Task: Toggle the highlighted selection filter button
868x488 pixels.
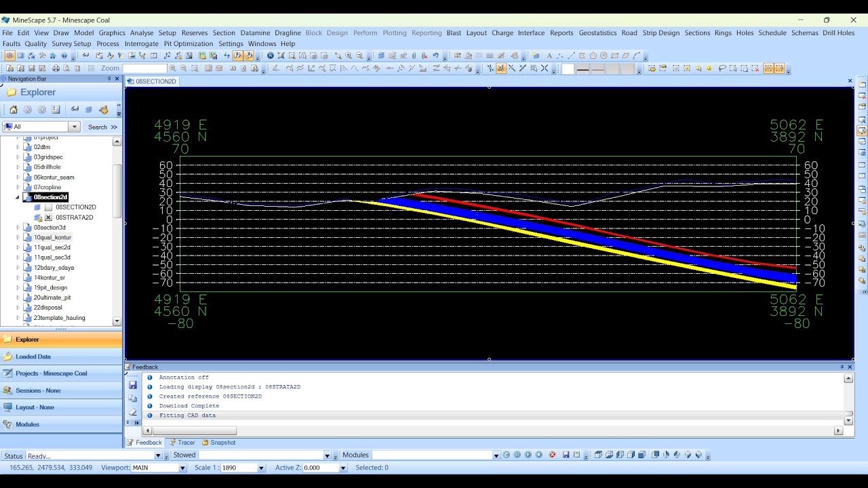Action: [x=768, y=68]
